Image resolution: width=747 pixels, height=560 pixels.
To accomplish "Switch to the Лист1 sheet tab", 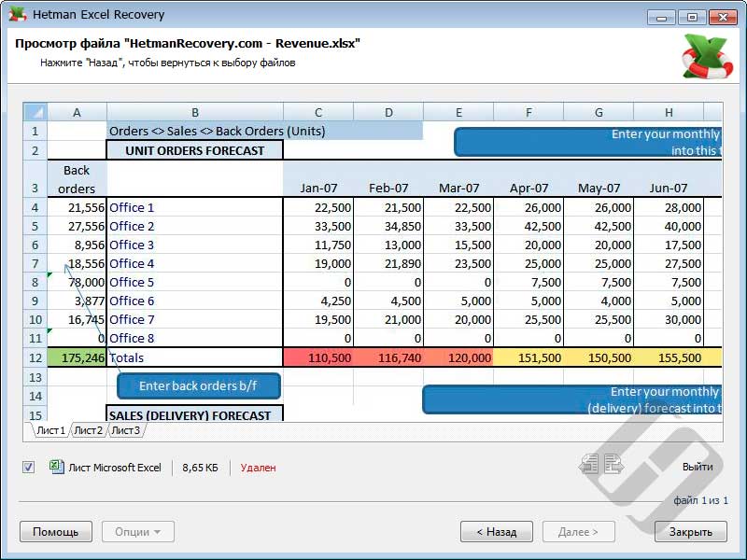I will click(50, 430).
